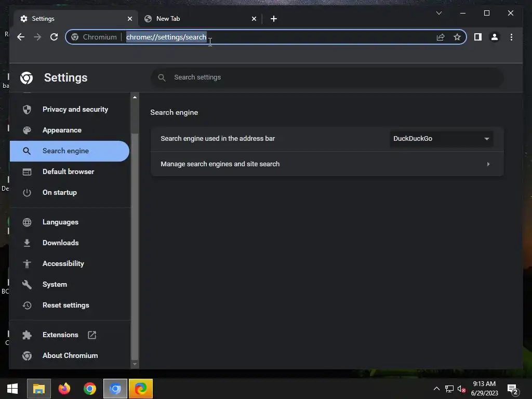Viewport: 532px width, 399px height.
Task: Open the Windows Start menu
Action: coord(12,389)
